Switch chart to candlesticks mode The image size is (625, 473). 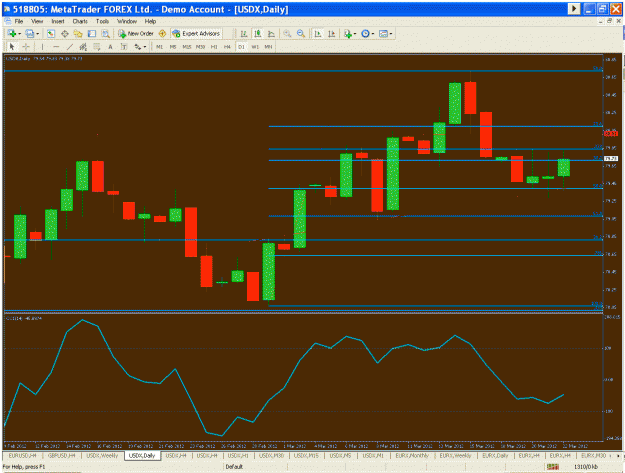pyautogui.click(x=258, y=34)
